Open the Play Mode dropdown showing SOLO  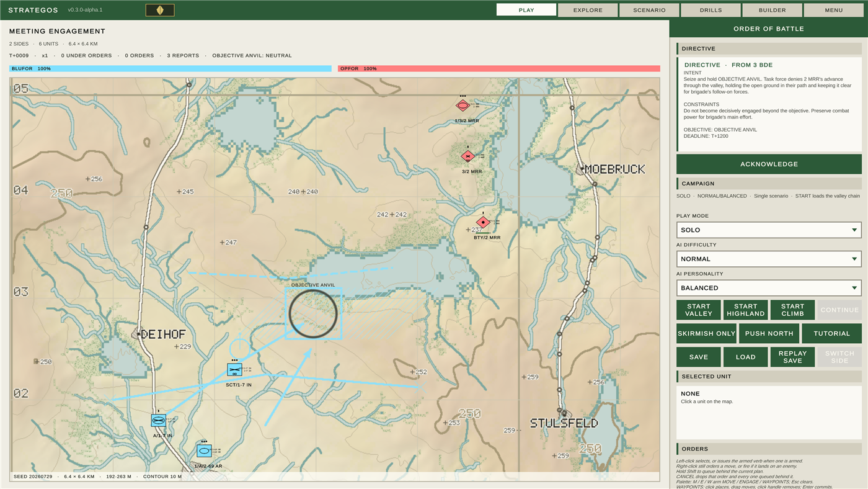[769, 230]
